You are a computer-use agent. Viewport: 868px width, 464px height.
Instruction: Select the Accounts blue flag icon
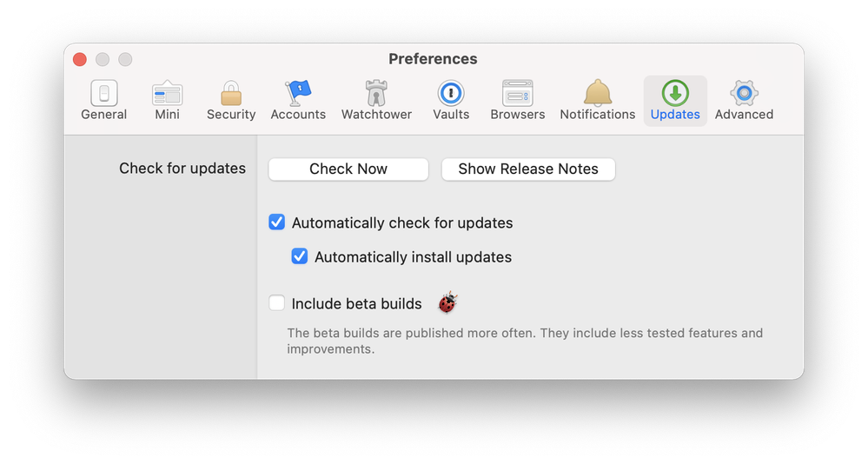coord(298,101)
